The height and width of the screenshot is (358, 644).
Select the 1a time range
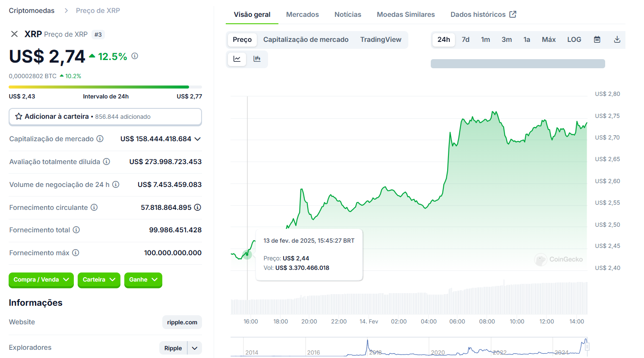pyautogui.click(x=527, y=40)
